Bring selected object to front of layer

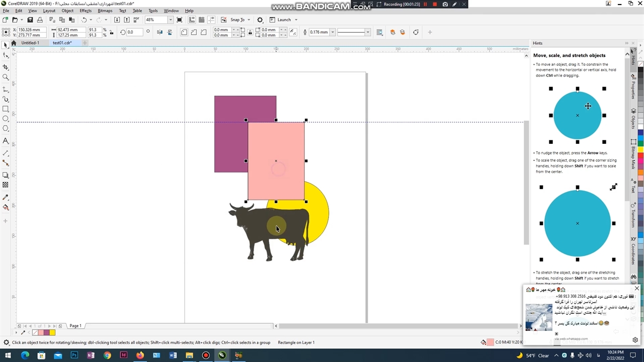point(393,32)
